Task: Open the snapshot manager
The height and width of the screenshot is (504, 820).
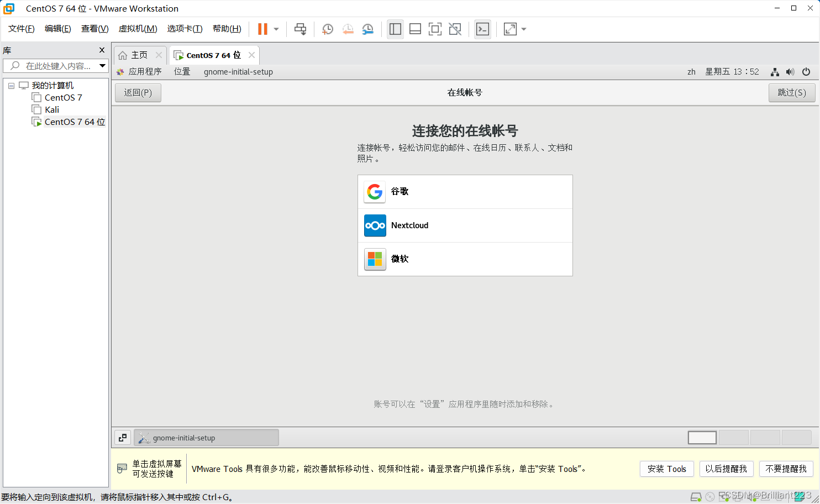Action: (367, 29)
